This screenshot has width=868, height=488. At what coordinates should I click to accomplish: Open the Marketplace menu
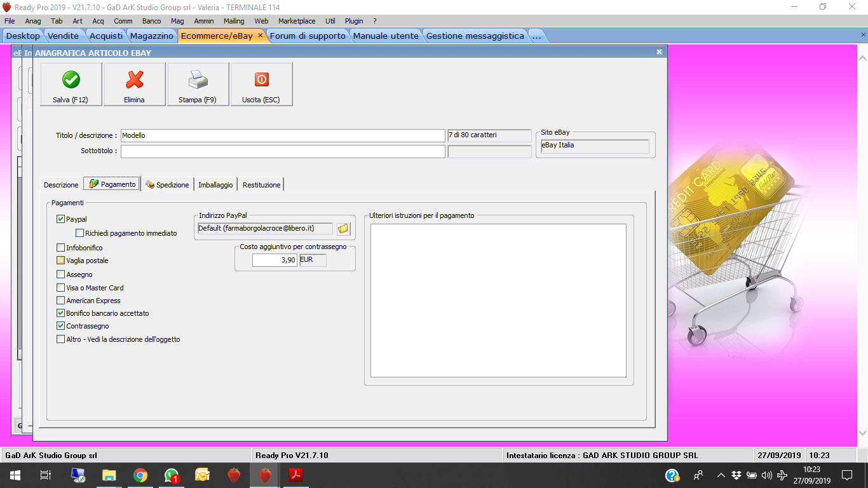[x=297, y=21]
